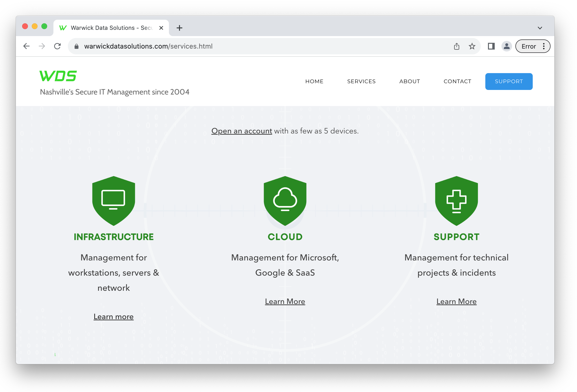Expand the tab search chevron
The height and width of the screenshot is (392, 577).
(x=539, y=28)
